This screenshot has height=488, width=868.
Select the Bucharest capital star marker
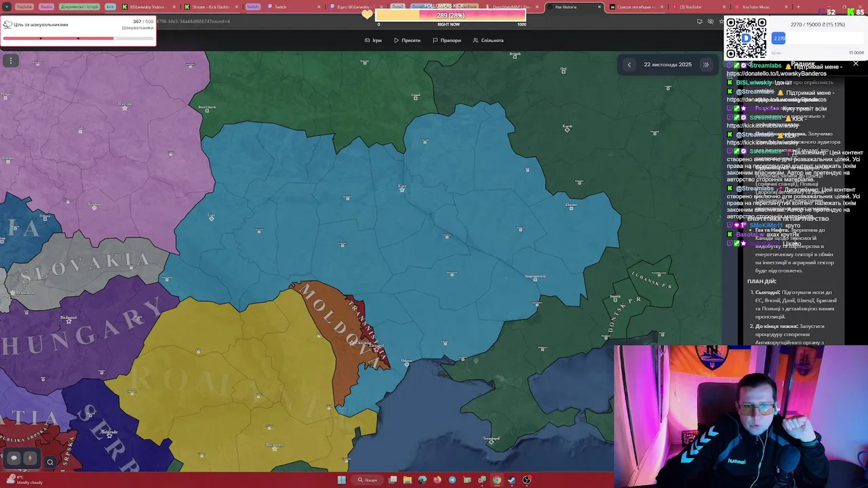point(274,447)
